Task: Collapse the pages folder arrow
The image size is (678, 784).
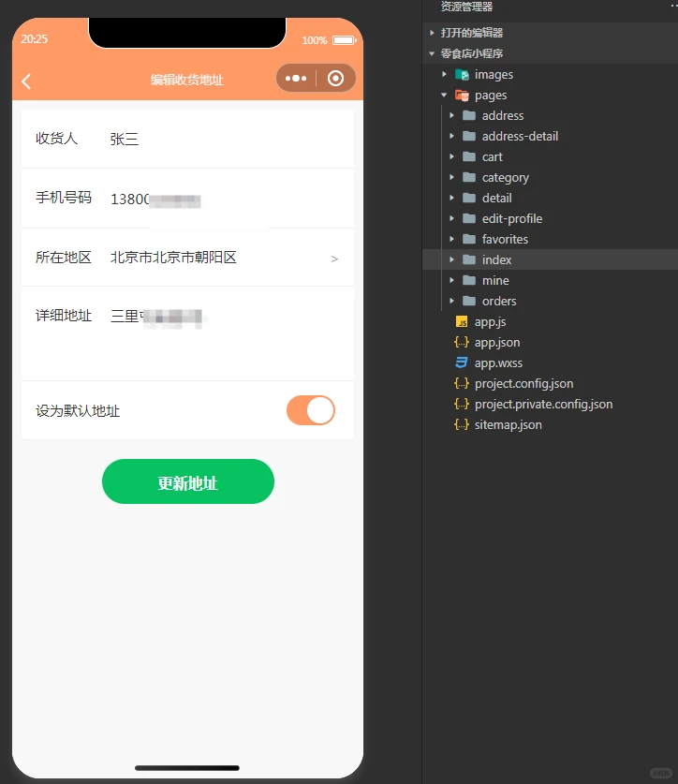Action: (444, 95)
